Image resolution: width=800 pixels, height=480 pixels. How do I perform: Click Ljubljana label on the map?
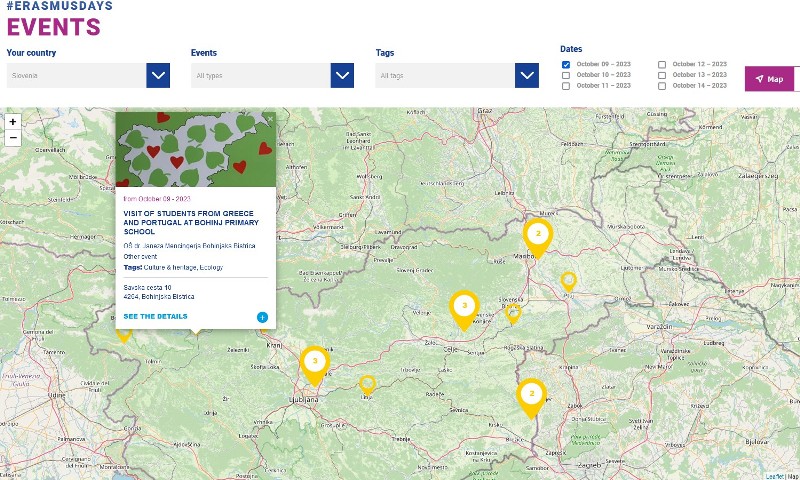tap(304, 400)
